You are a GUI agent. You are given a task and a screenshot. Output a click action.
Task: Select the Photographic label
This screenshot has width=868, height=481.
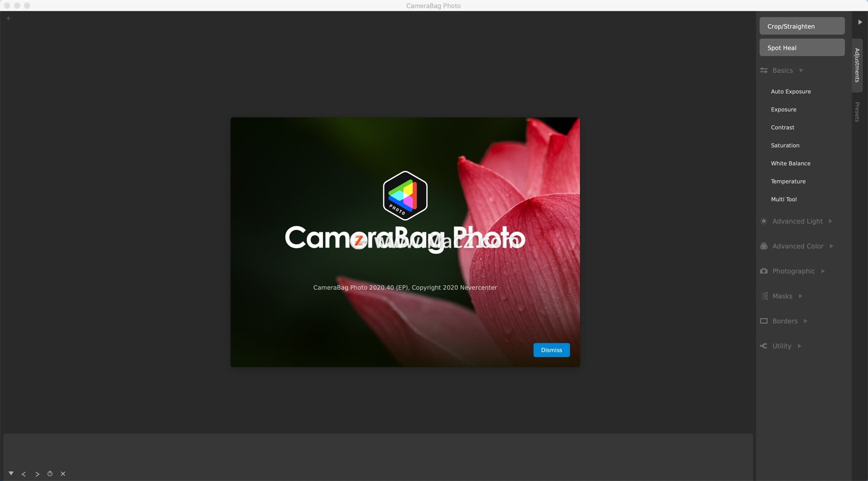(794, 271)
